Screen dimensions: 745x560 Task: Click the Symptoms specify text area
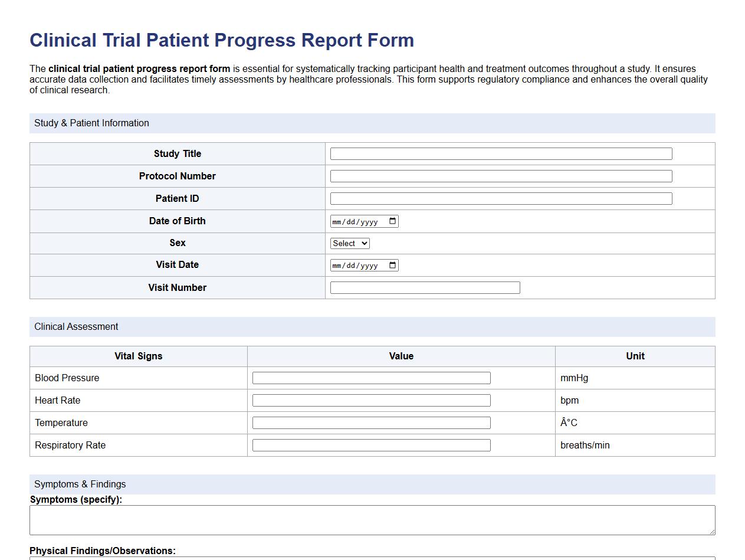coord(372,520)
